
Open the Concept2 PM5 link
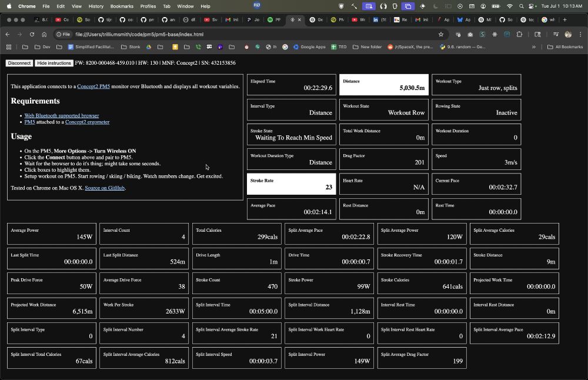93,86
